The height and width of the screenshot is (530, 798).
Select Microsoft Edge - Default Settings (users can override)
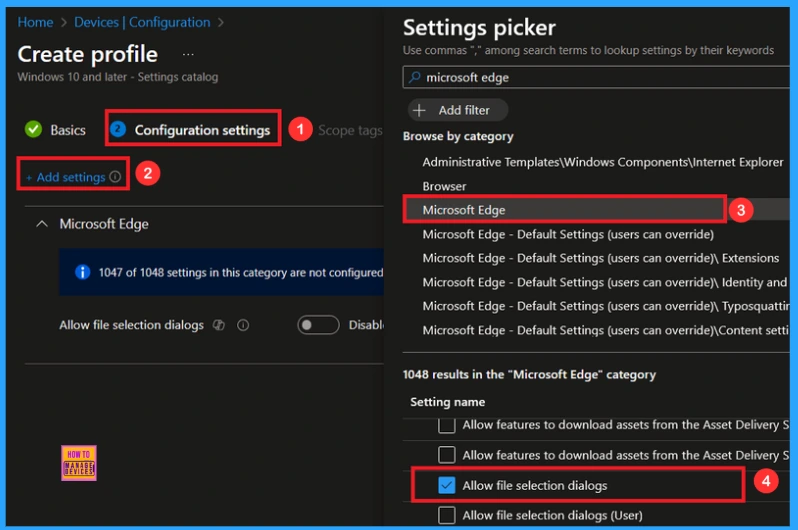568,234
